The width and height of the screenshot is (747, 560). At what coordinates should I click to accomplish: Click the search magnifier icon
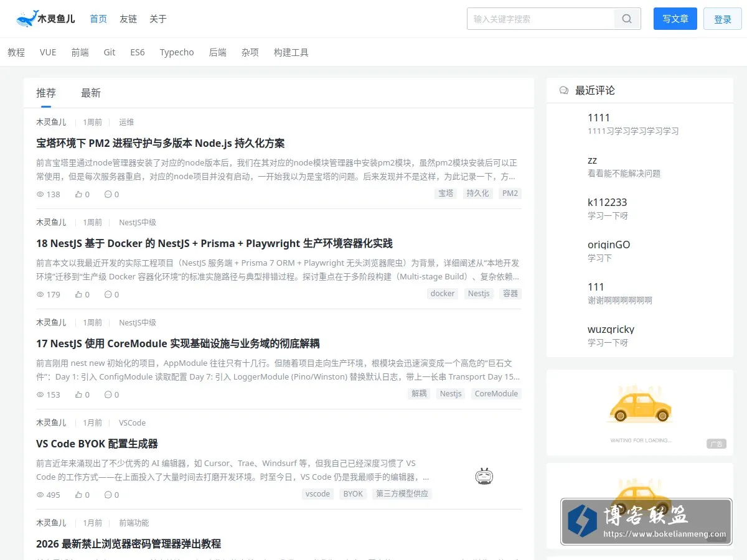[627, 19]
